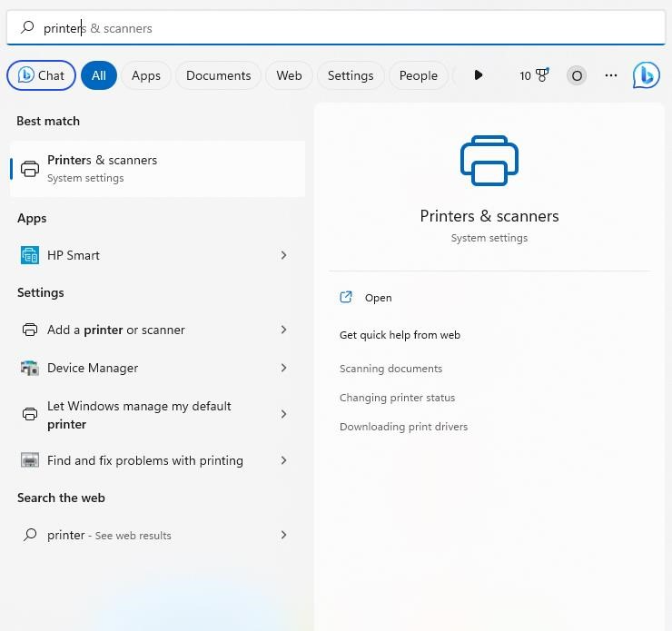The height and width of the screenshot is (631, 672).
Task: Launch Bing from the top-right Bing icon
Action: tap(647, 75)
